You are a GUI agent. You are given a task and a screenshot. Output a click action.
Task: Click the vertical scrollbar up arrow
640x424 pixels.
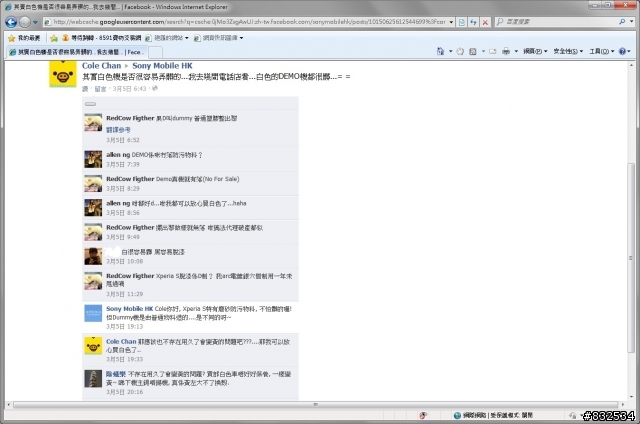click(x=631, y=65)
